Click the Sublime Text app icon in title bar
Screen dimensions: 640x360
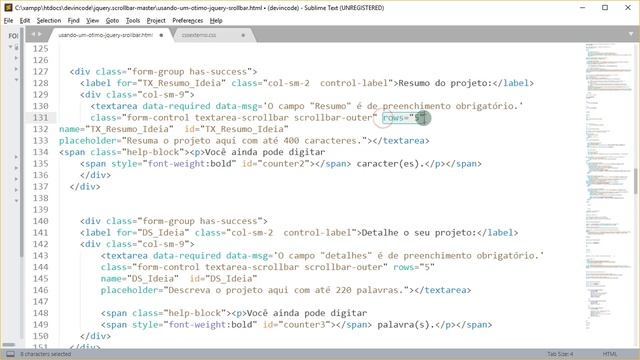(x=8, y=7)
